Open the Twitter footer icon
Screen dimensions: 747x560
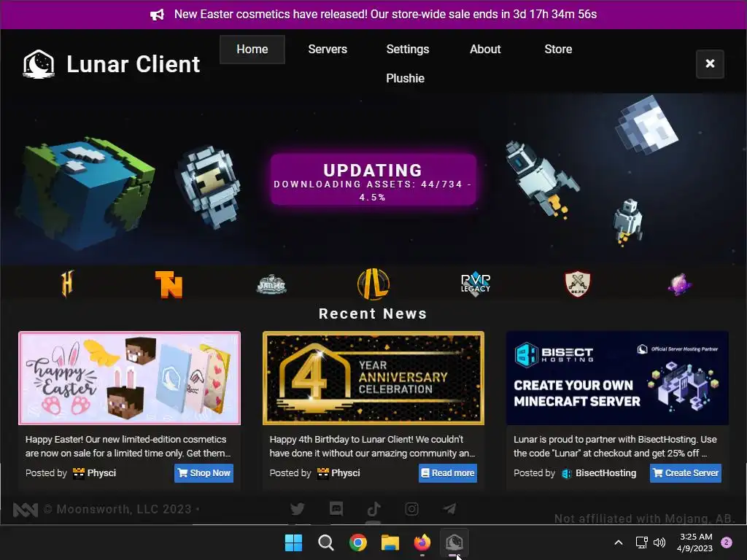(x=298, y=509)
